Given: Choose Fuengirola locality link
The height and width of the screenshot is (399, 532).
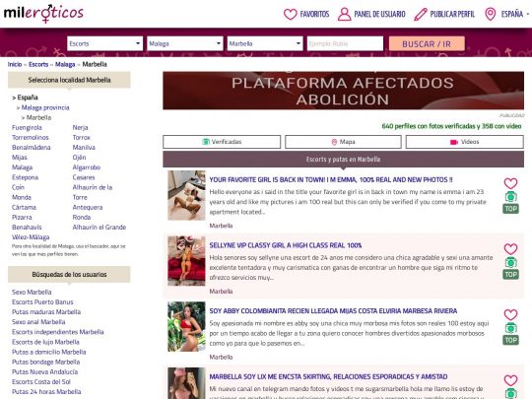Looking at the screenshot, I should [x=27, y=127].
